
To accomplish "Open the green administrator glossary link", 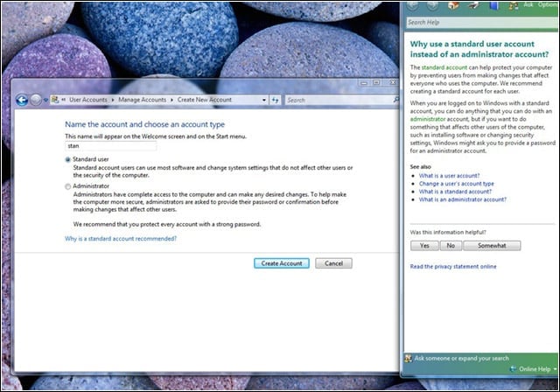I will pyautogui.click(x=428, y=119).
